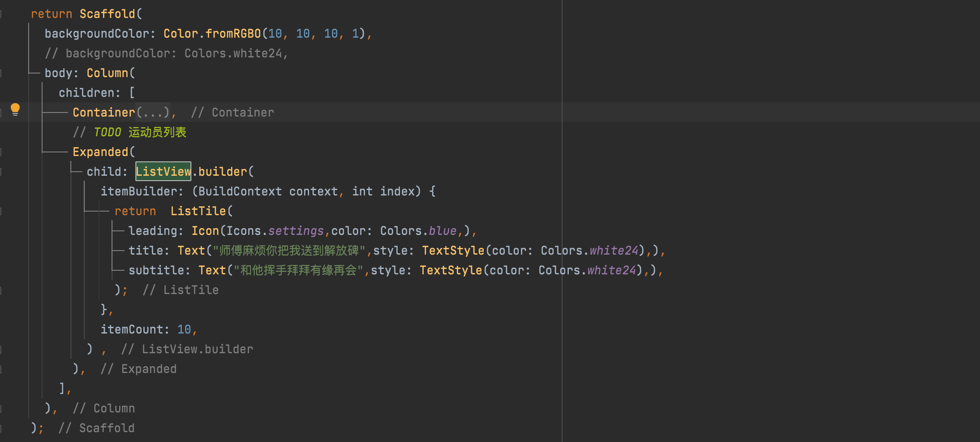This screenshot has height=442, width=980.
Task: Click the '1' opacity argument in fromRGBO
Action: (x=355, y=33)
